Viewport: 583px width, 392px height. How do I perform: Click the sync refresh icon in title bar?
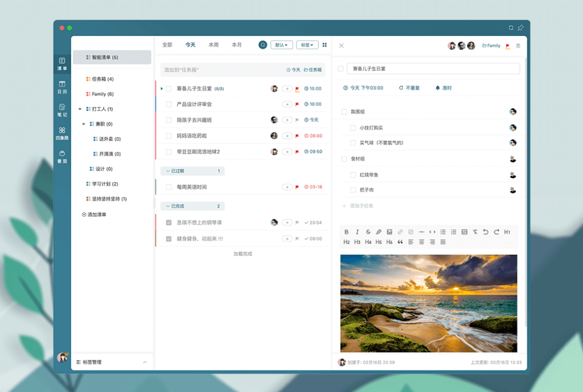tap(511, 27)
